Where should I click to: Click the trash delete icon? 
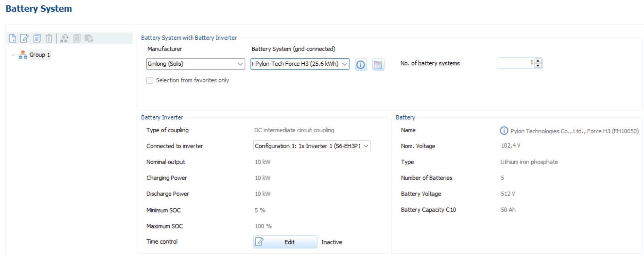tap(49, 38)
